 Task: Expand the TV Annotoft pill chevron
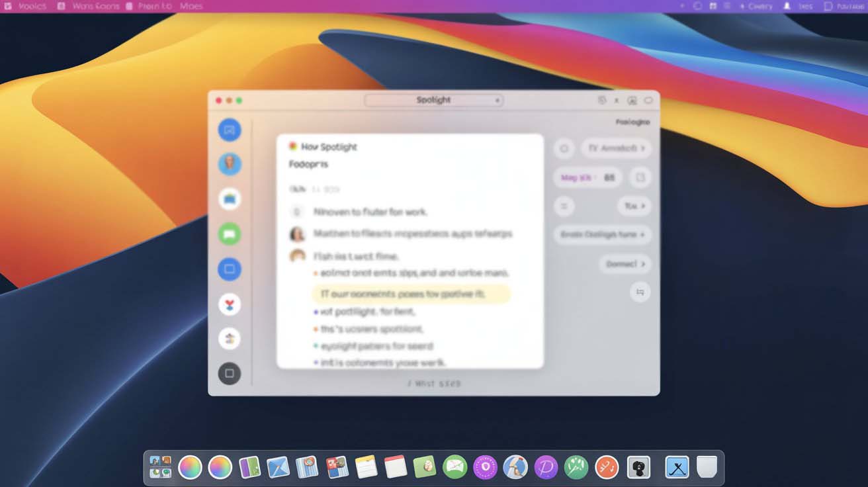pyautogui.click(x=642, y=148)
